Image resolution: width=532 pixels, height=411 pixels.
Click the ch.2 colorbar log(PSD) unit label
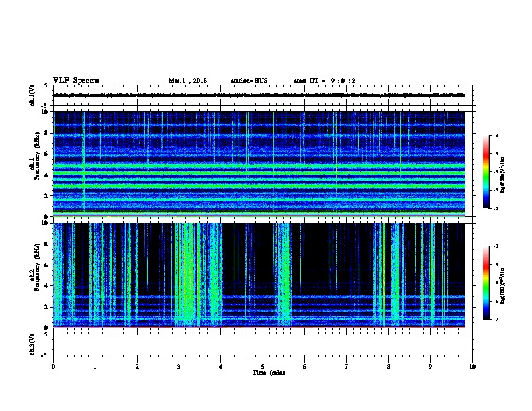tap(502, 286)
